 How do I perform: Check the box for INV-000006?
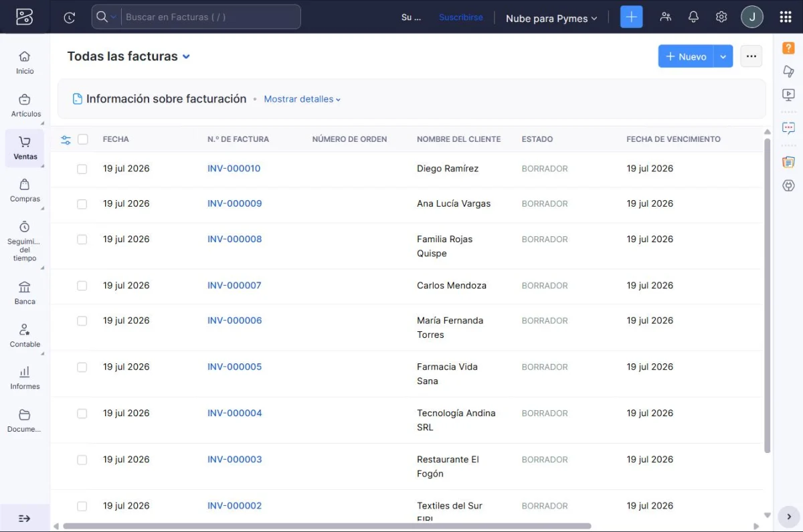click(82, 321)
